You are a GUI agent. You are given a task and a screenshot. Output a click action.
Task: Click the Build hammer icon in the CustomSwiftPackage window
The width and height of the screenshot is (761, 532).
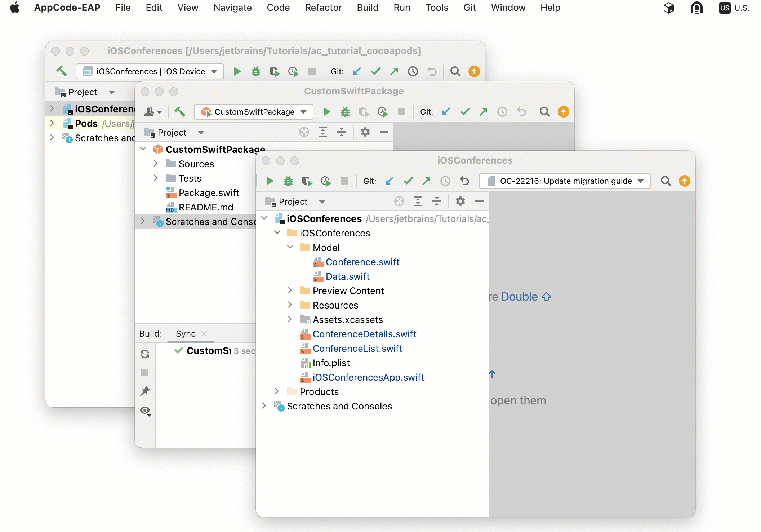180,112
